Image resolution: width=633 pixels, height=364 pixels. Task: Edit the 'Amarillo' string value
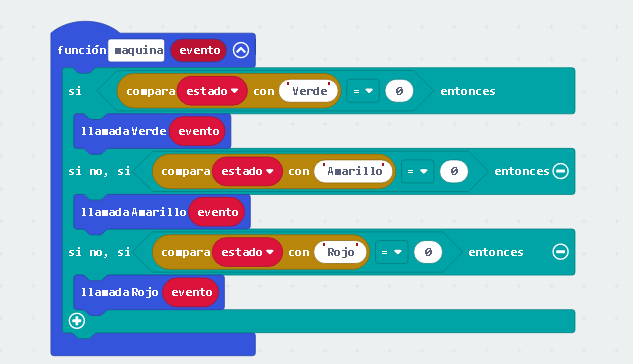pyautogui.click(x=354, y=172)
